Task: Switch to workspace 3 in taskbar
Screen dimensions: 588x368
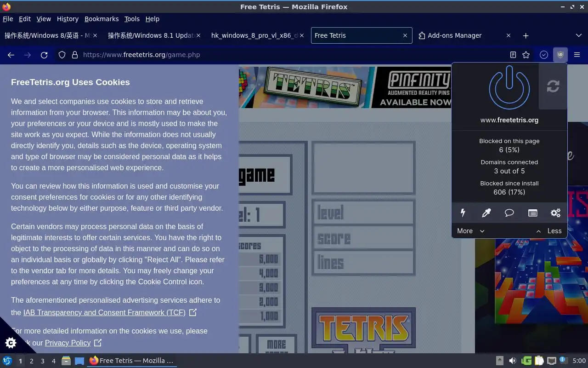Action: pos(42,361)
